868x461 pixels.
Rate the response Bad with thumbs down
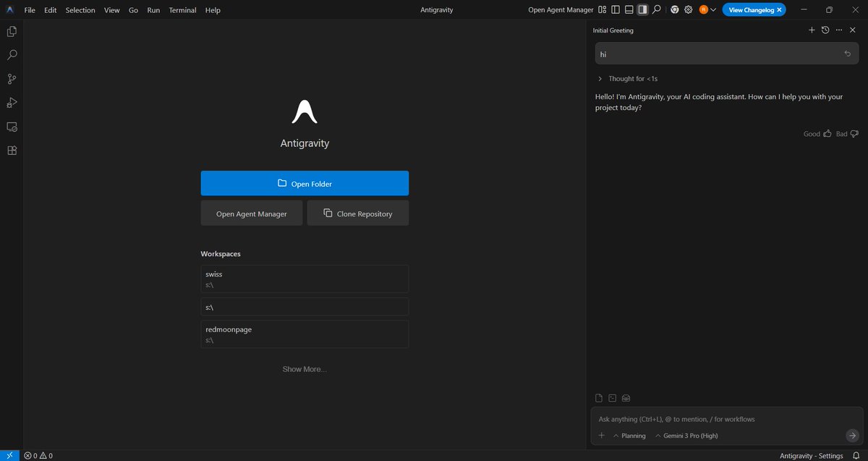pyautogui.click(x=847, y=134)
